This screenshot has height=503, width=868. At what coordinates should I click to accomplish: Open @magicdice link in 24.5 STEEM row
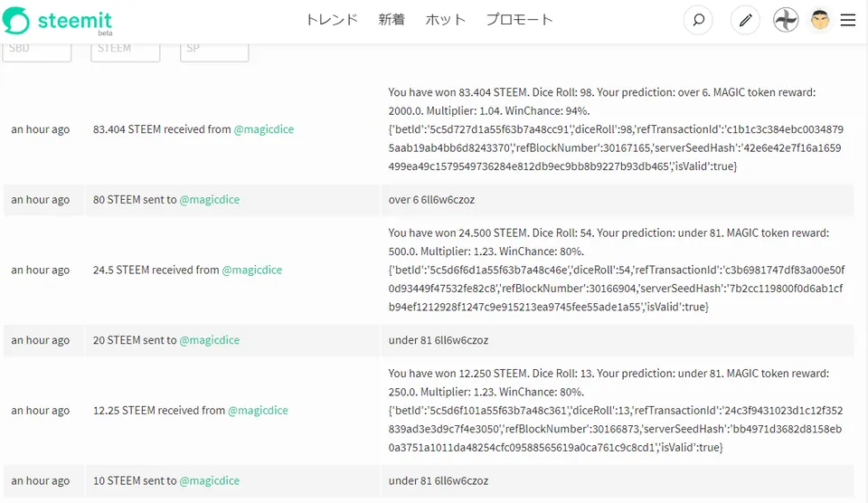(x=252, y=270)
